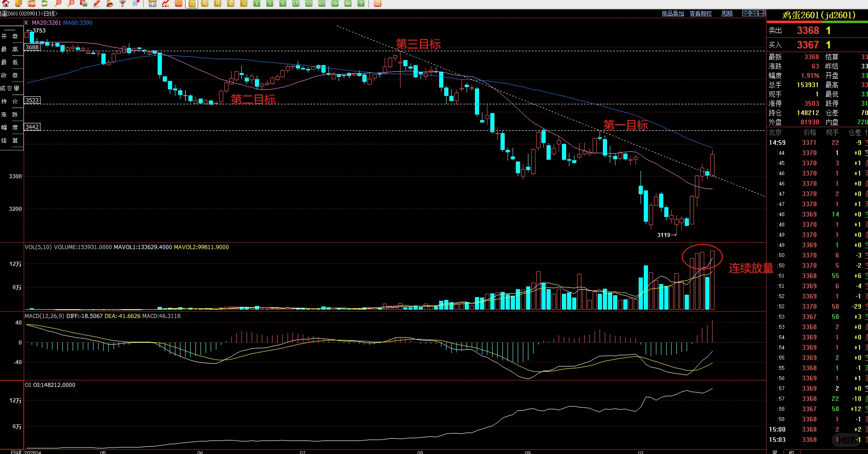Viewport: 868px width, 454px height.
Task: Open the price alert bell icon
Action: (110, 3)
